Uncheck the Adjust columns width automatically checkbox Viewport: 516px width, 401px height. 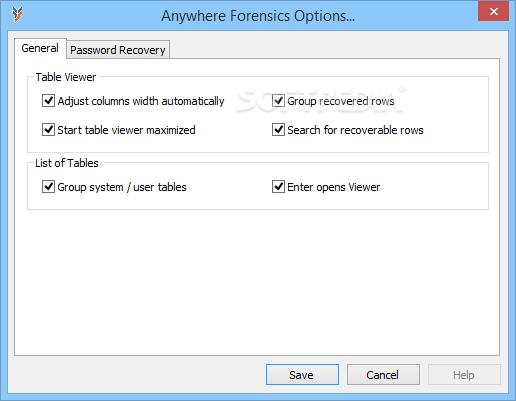coord(48,100)
